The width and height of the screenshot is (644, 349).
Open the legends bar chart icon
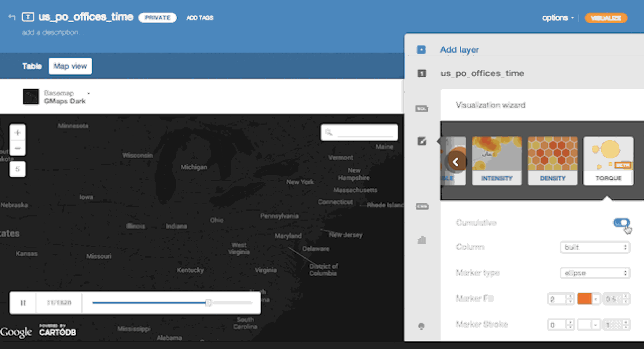422,240
